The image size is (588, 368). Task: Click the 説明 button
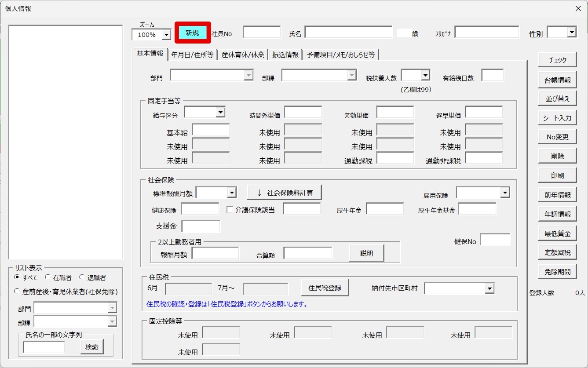click(366, 253)
